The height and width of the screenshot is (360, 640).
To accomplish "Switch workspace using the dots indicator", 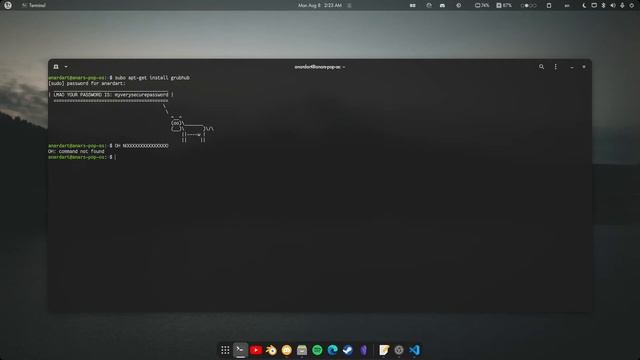I will click(x=528, y=5).
